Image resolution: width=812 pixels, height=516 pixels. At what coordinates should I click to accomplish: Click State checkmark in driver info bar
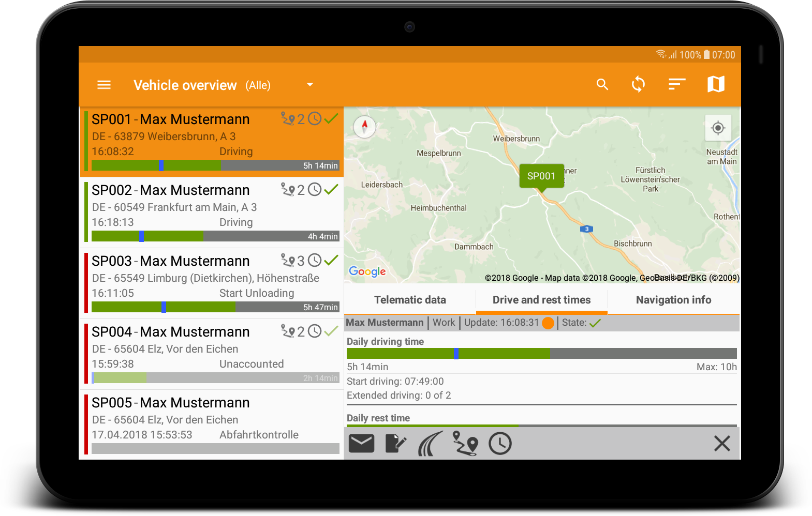point(595,323)
